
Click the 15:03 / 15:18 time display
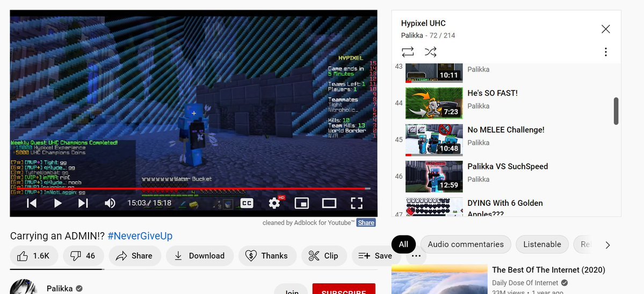coord(149,203)
